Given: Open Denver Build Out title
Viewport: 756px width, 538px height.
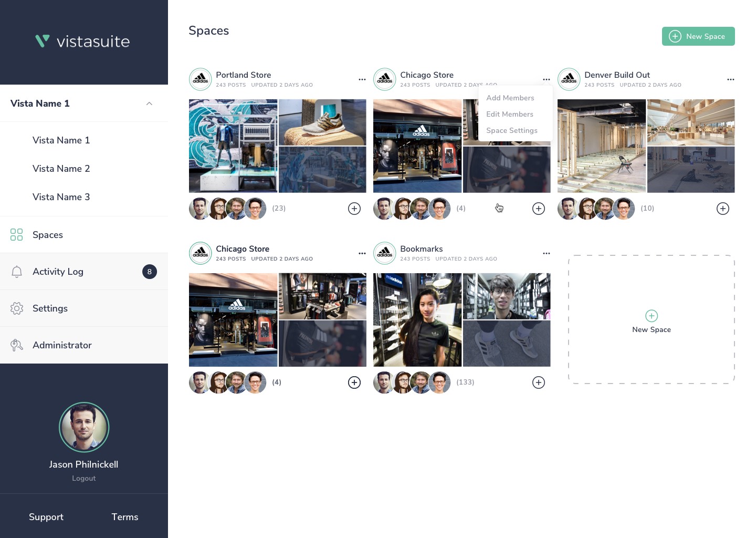Looking at the screenshot, I should click(x=617, y=75).
